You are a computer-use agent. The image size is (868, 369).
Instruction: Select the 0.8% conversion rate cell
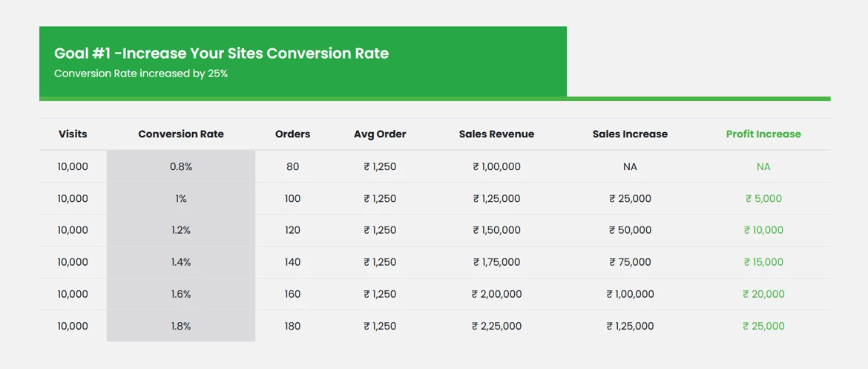click(x=181, y=167)
